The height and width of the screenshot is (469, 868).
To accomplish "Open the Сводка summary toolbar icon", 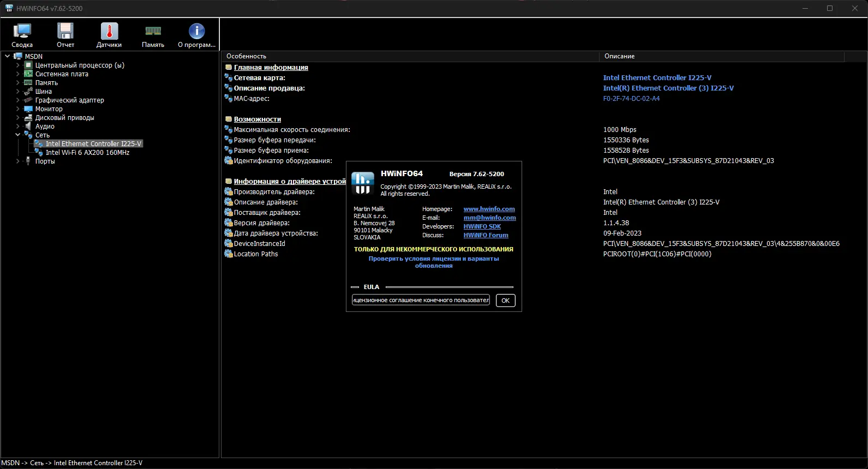I will click(22, 32).
